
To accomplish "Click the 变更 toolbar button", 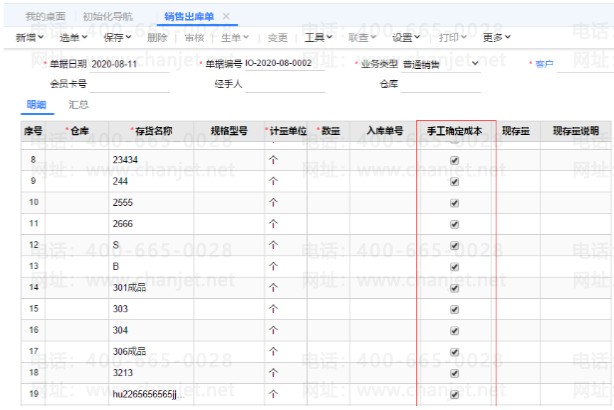I will (x=278, y=38).
